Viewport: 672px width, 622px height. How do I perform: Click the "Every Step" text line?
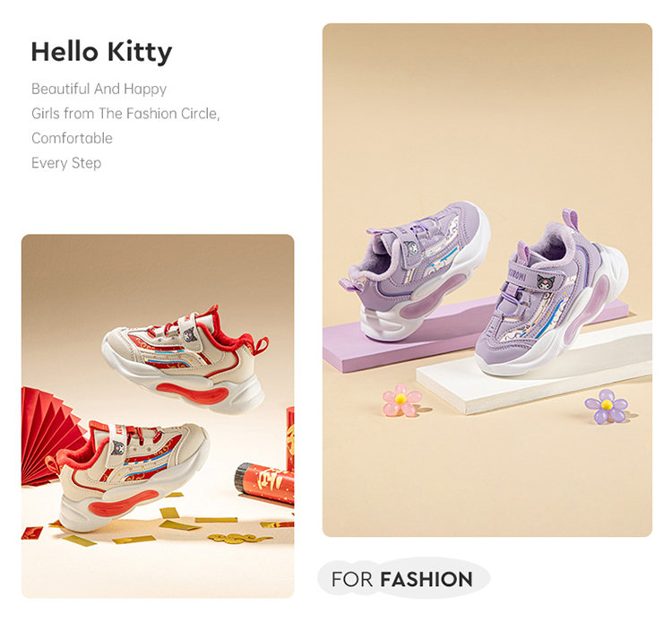click(x=66, y=163)
